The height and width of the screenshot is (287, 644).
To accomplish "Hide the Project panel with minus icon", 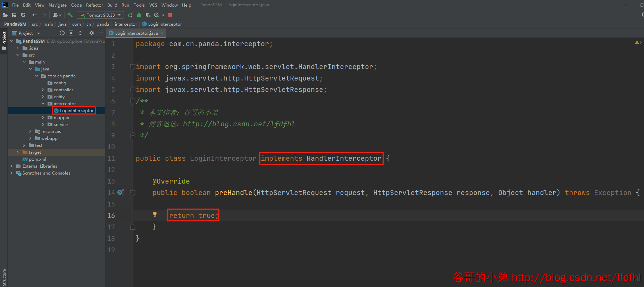I will coord(101,33).
